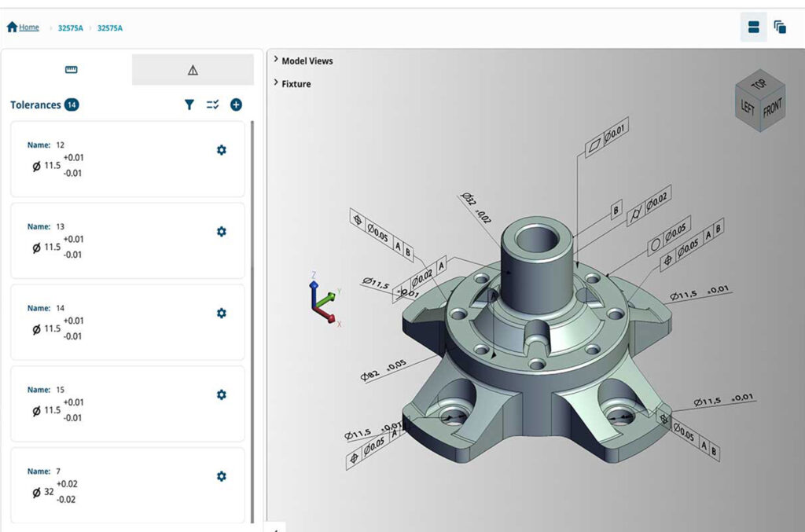
Task: Open settings gear for tolerance 15
Action: [221, 394]
